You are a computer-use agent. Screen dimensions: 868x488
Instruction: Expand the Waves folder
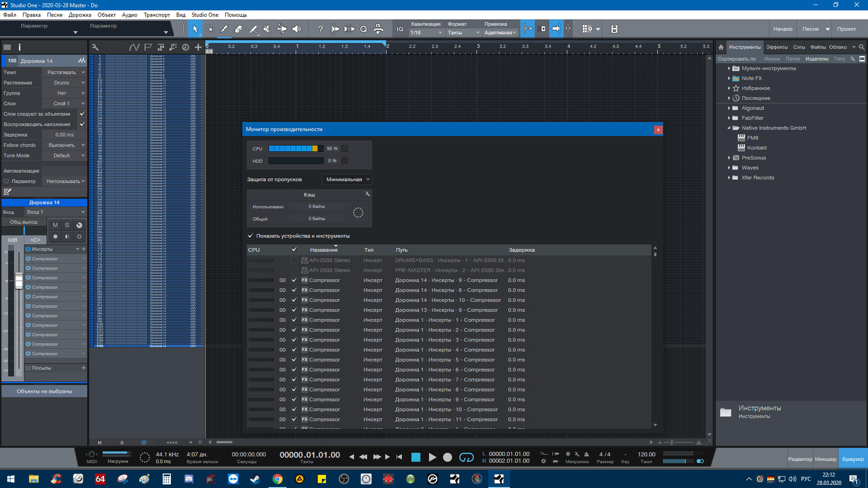[x=729, y=168]
